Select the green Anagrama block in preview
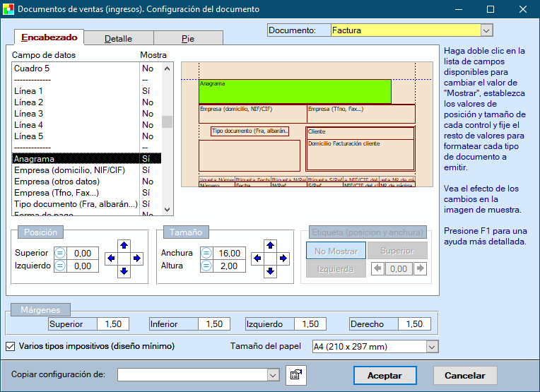 pyautogui.click(x=295, y=92)
